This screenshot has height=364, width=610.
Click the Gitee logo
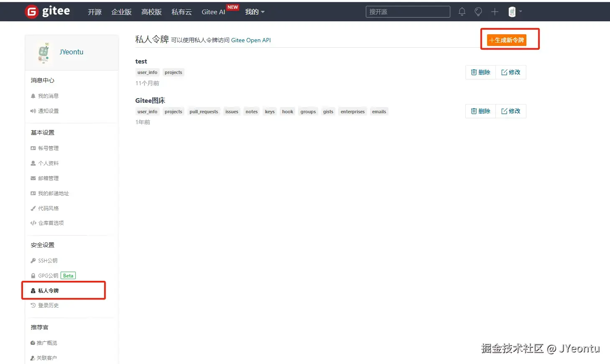pyautogui.click(x=48, y=11)
